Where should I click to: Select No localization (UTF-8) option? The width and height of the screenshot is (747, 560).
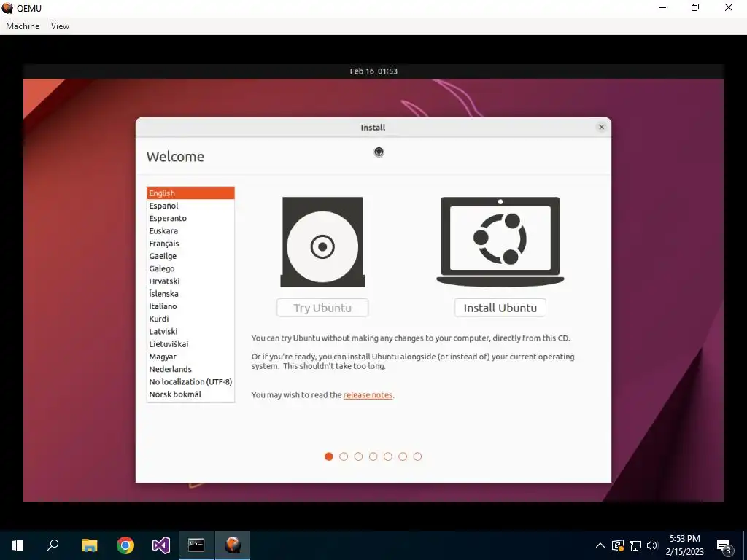coord(190,381)
